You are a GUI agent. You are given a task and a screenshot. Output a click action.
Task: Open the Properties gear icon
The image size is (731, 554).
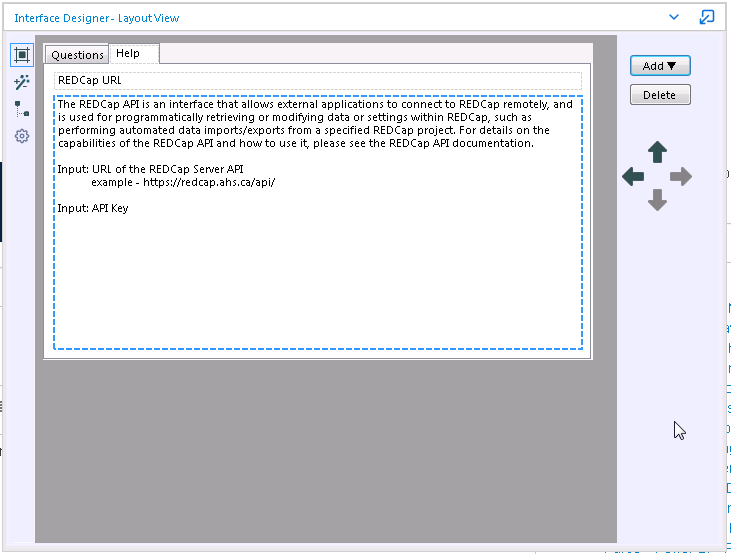(22, 136)
